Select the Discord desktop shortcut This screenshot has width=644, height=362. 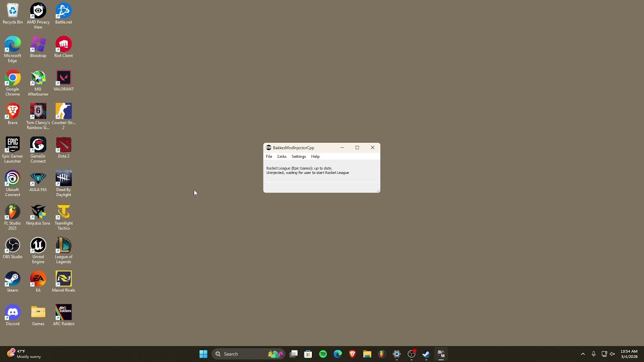pyautogui.click(x=13, y=315)
